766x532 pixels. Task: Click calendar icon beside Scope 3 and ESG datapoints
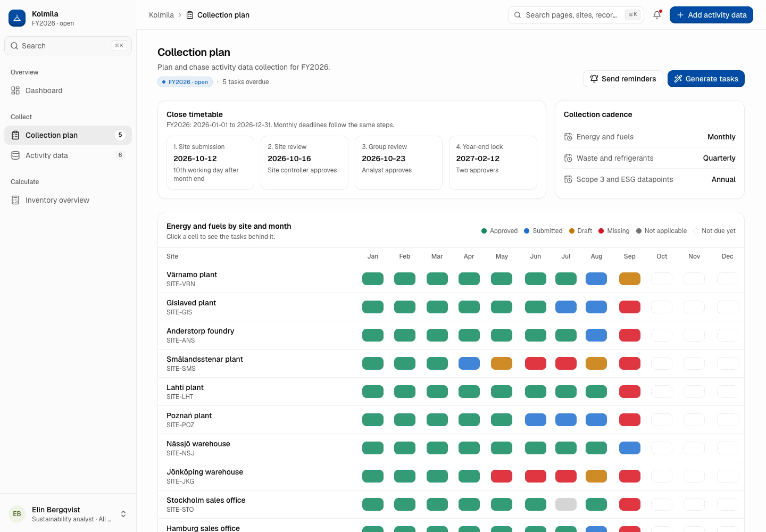tap(568, 179)
